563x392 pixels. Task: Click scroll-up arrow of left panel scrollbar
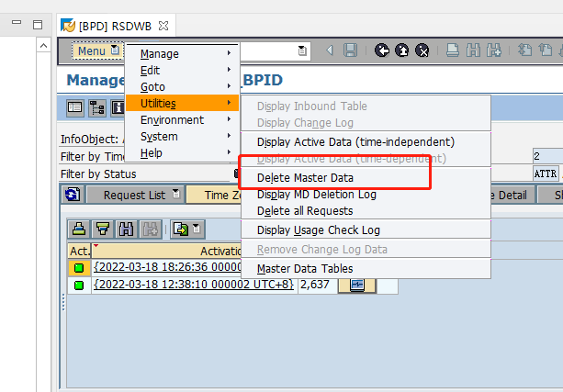point(43,46)
